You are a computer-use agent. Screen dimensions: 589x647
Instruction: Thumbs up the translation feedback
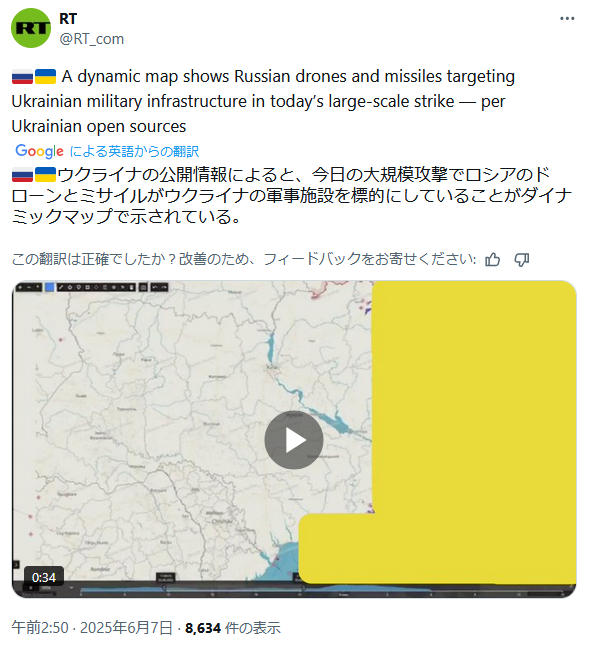[x=492, y=260]
